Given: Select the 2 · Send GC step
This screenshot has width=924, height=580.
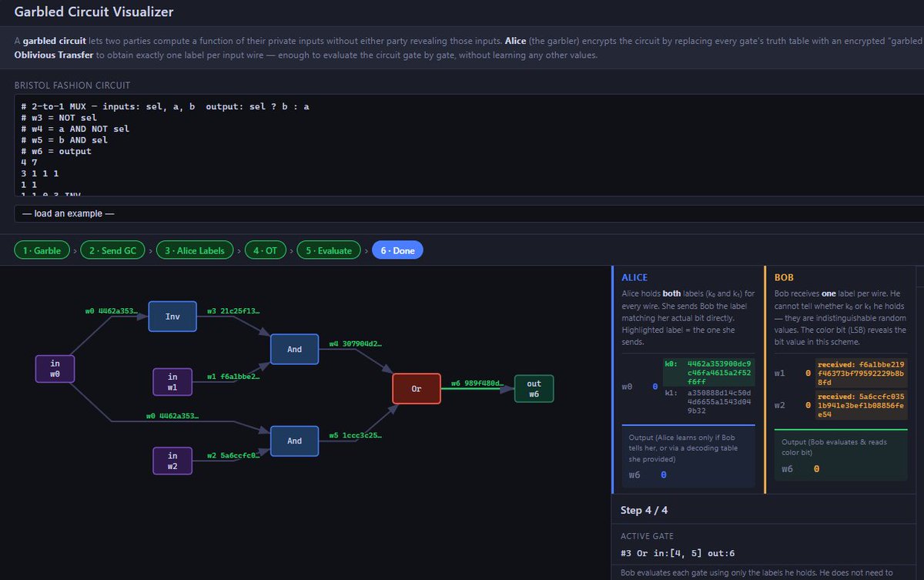Looking at the screenshot, I should click(x=112, y=250).
